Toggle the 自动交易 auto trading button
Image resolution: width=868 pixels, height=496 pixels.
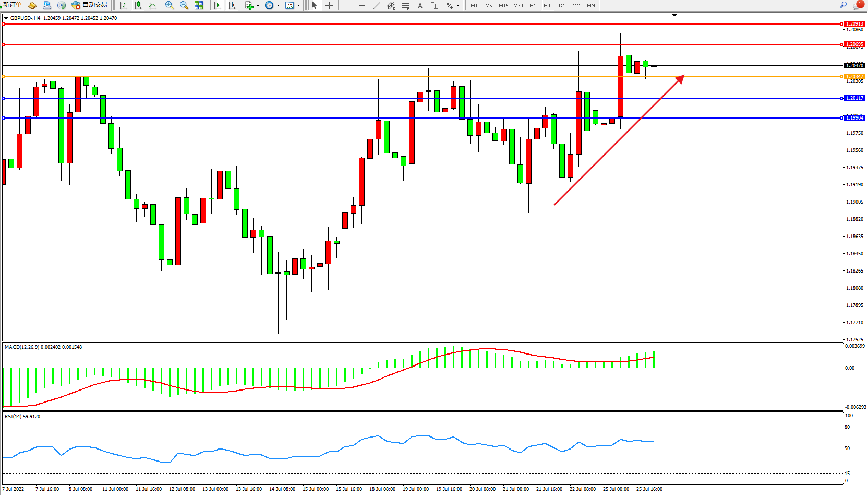point(90,5)
